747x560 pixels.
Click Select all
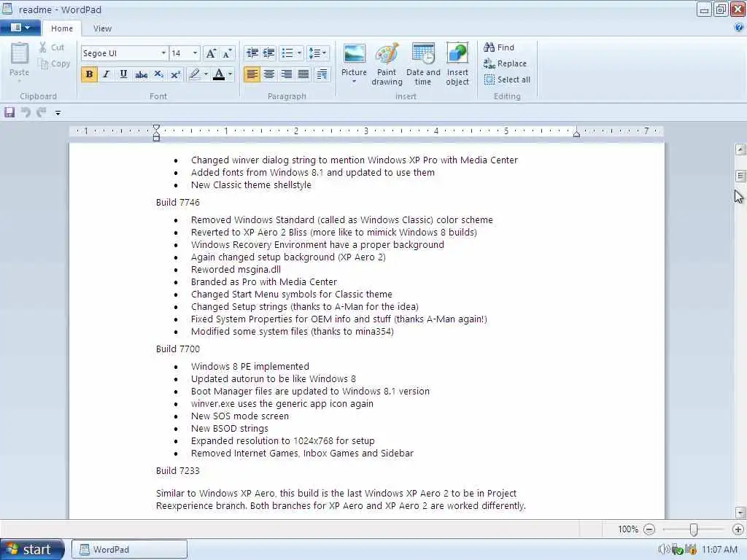508,79
